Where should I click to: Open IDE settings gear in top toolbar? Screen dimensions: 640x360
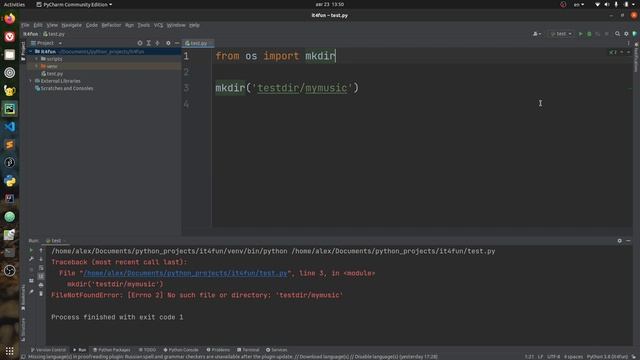[626, 34]
